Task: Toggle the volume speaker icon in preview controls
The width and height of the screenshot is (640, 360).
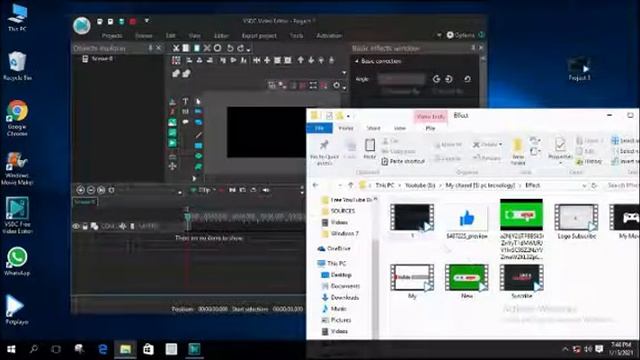Action: [x=266, y=190]
